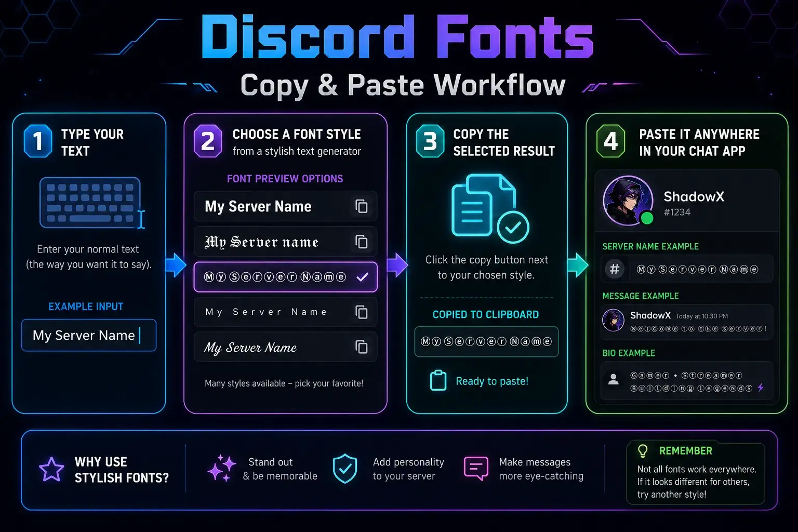Click the checkmark on the circled font option
The width and height of the screenshot is (798, 532).
(x=363, y=277)
